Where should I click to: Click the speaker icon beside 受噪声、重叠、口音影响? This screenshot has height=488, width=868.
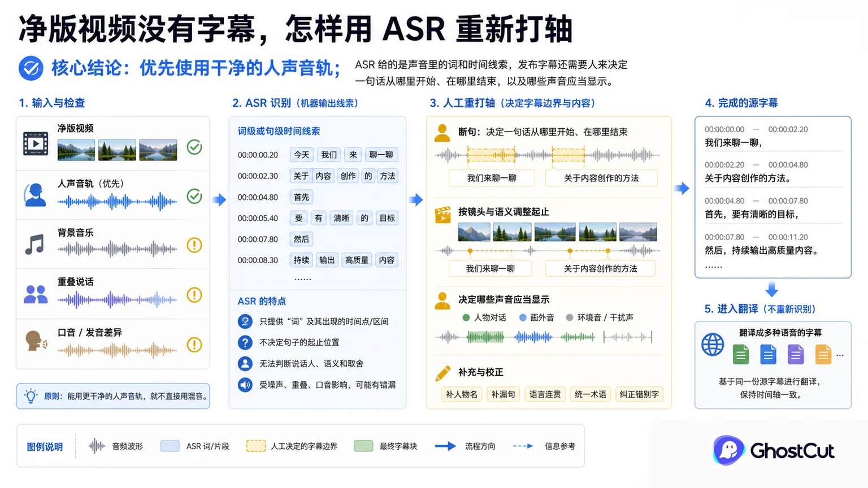[245, 385]
